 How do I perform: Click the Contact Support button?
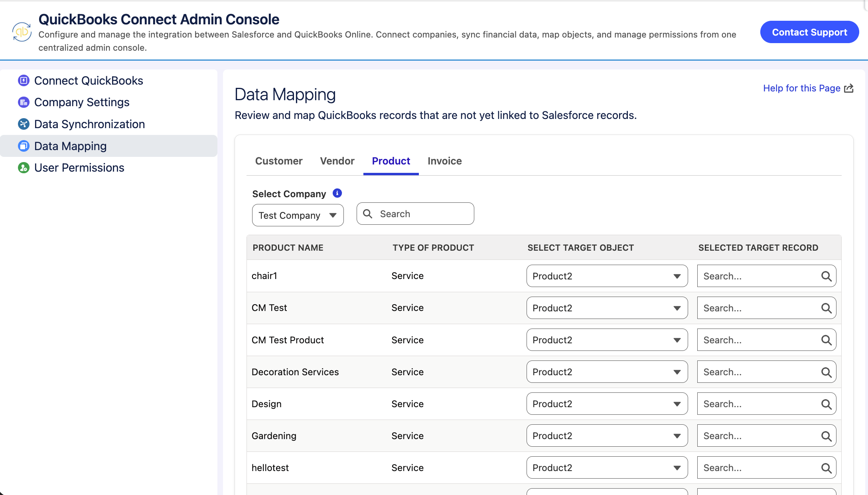pos(809,32)
